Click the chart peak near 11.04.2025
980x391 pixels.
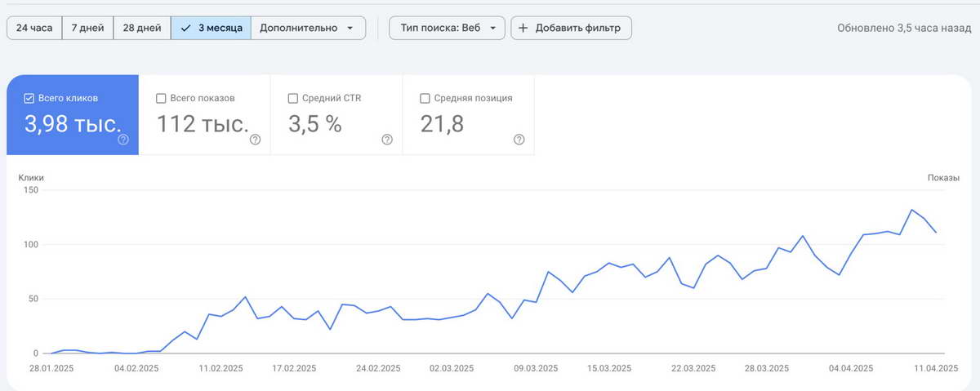click(x=911, y=210)
